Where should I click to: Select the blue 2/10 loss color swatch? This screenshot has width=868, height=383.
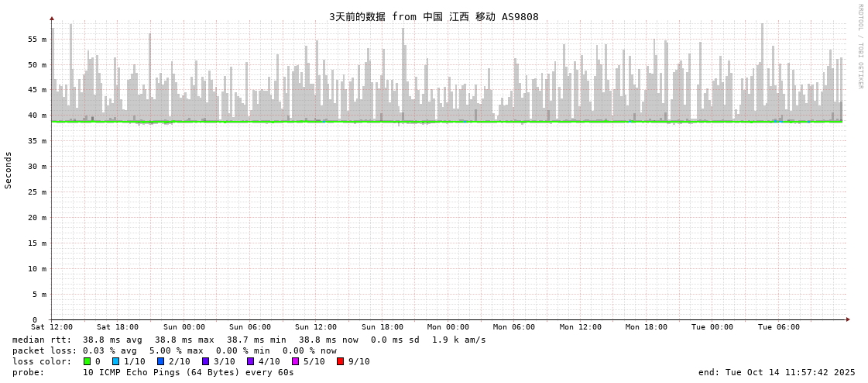161,361
